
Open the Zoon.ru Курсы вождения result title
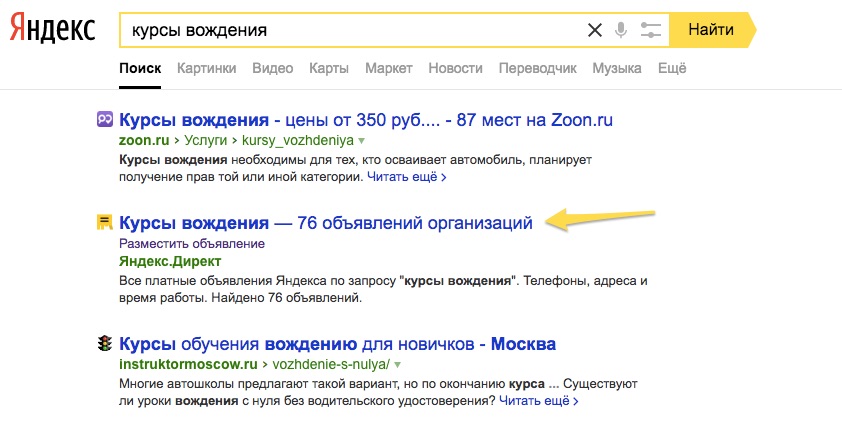[365, 120]
